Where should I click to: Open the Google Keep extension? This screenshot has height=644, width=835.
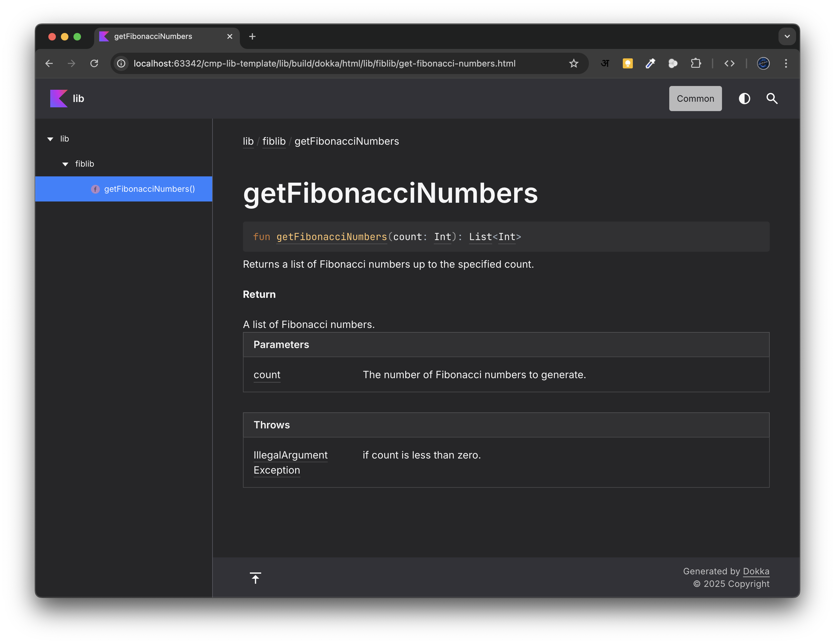click(628, 63)
